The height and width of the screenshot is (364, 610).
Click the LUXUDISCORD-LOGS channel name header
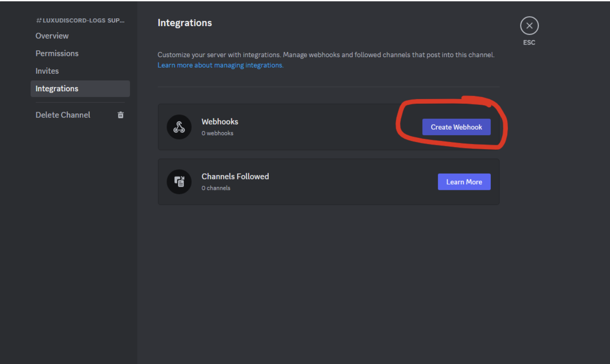coord(83,21)
